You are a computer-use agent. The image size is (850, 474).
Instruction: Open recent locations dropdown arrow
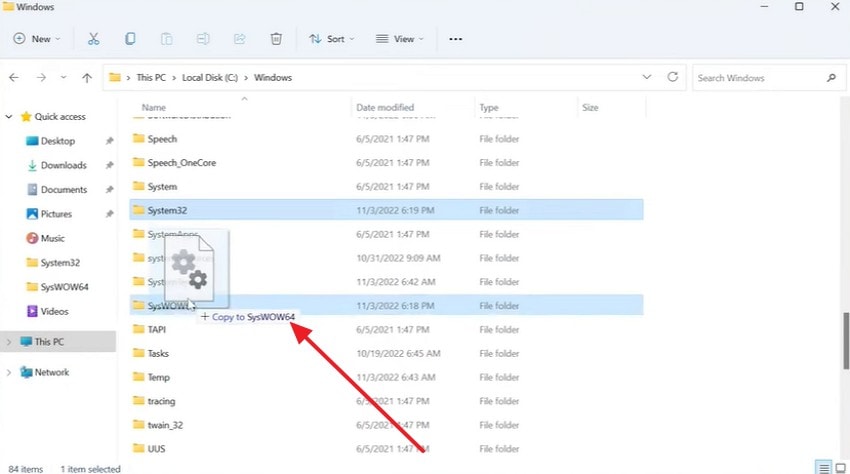coord(63,78)
